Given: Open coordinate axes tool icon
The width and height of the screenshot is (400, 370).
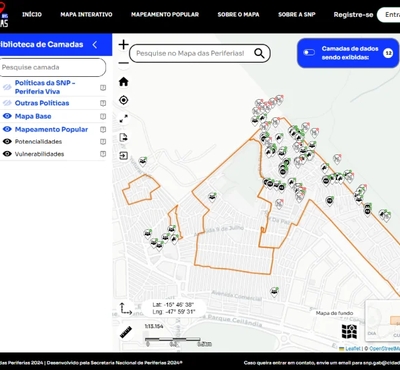Looking at the screenshot, I should 125,309.
